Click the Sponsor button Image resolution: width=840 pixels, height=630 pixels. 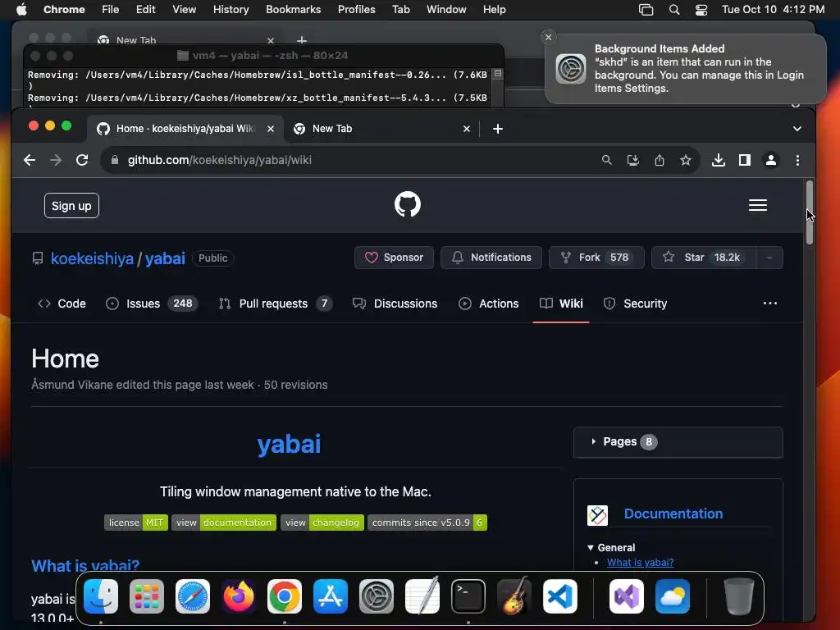click(x=394, y=258)
